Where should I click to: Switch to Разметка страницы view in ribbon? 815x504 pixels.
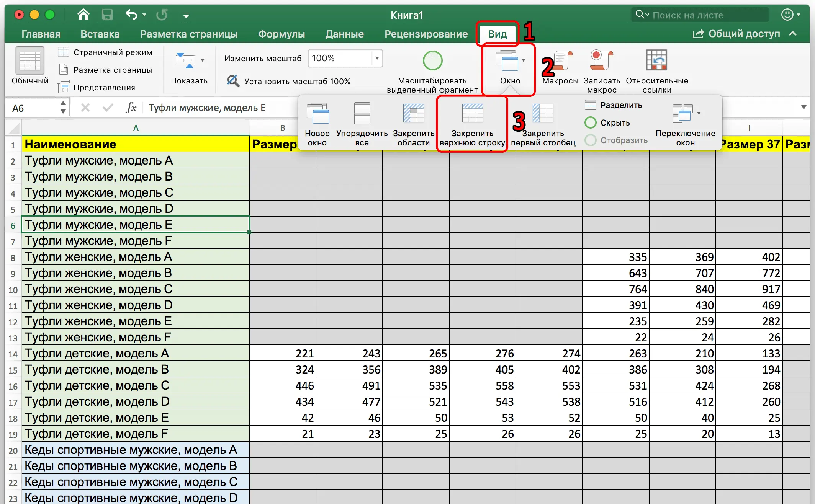[x=105, y=70]
